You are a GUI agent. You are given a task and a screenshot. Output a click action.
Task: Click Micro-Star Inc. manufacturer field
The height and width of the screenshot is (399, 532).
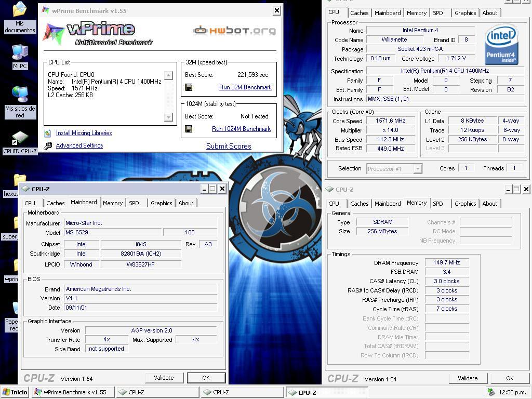click(140, 223)
